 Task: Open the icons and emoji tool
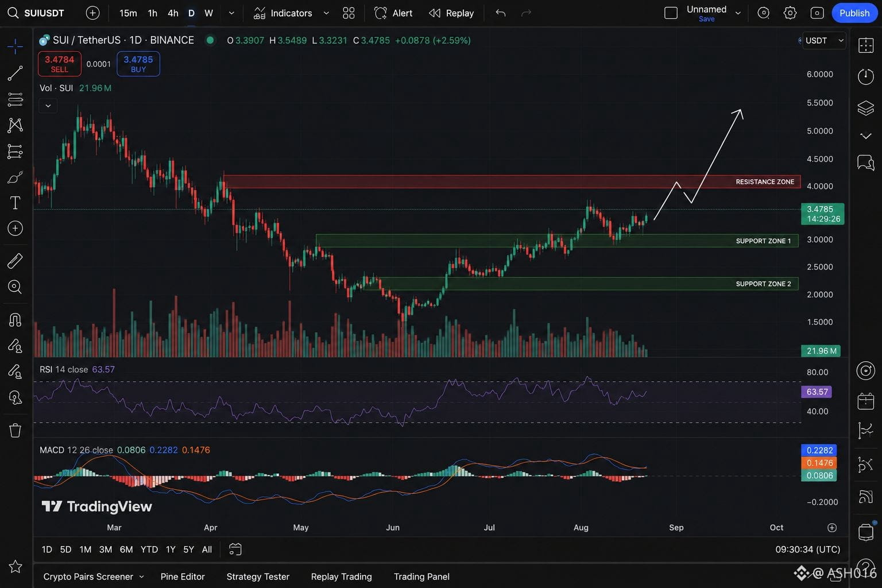pos(16,229)
